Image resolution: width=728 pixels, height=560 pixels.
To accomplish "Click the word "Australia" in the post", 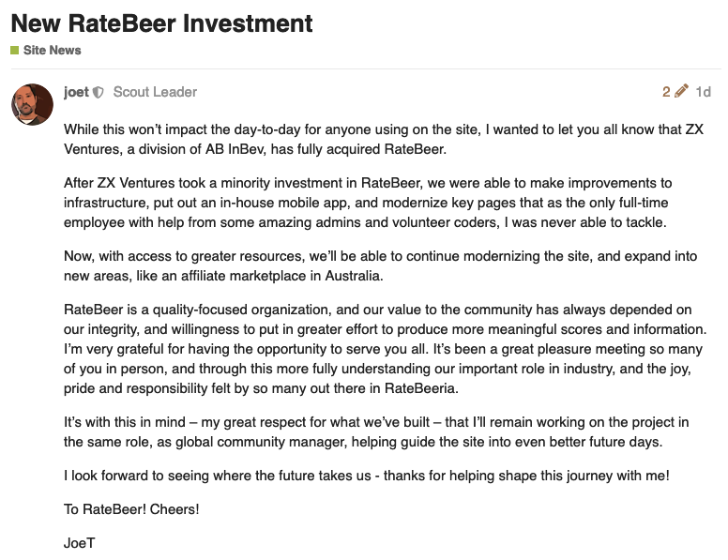I will coord(354,276).
